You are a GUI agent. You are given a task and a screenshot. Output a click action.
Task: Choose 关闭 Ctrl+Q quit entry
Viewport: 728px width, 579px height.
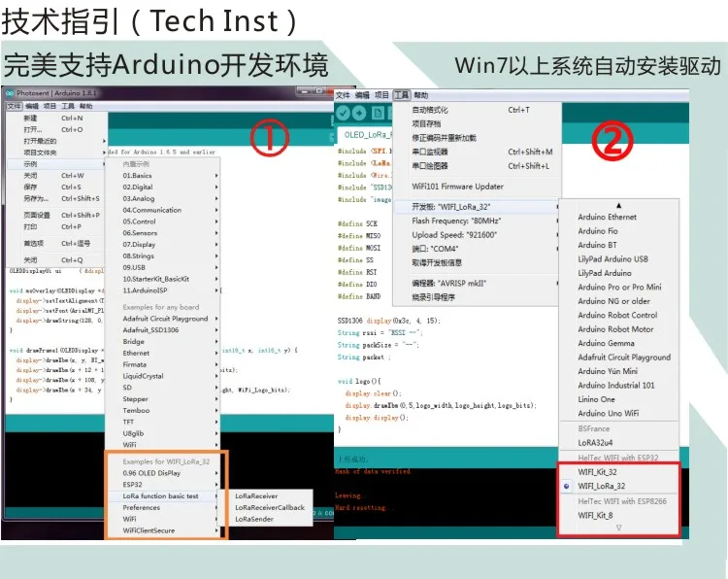56,260
